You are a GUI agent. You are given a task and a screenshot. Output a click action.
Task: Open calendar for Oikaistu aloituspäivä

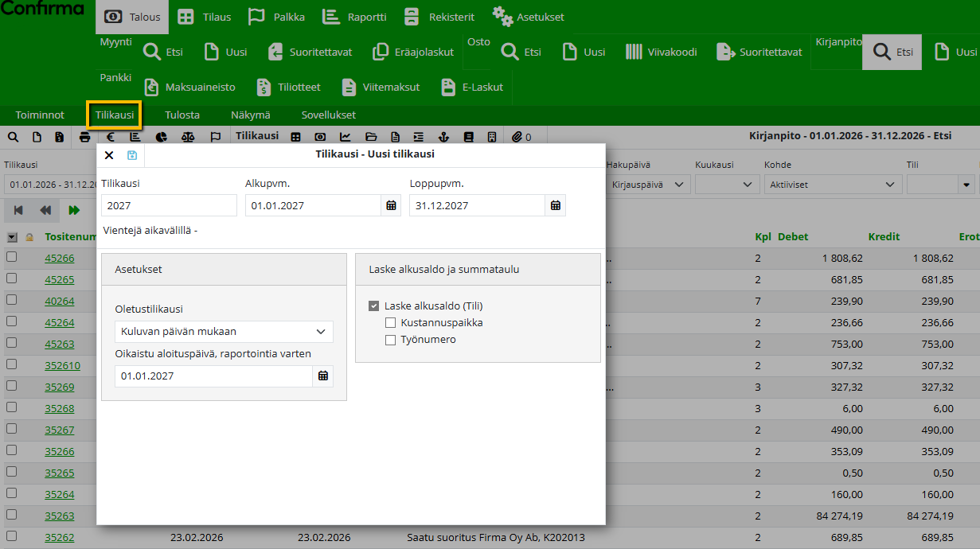point(322,376)
